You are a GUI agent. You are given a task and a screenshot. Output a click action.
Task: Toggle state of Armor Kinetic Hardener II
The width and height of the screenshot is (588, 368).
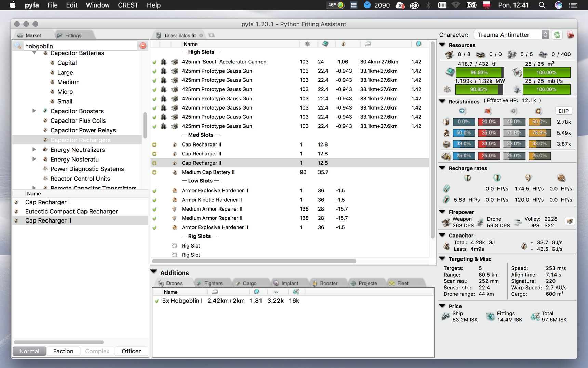[x=155, y=200]
